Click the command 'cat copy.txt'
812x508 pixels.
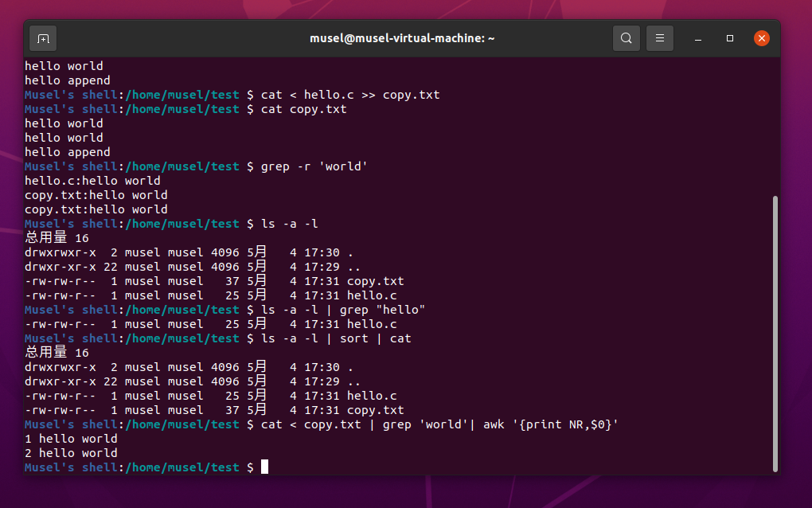(304, 109)
